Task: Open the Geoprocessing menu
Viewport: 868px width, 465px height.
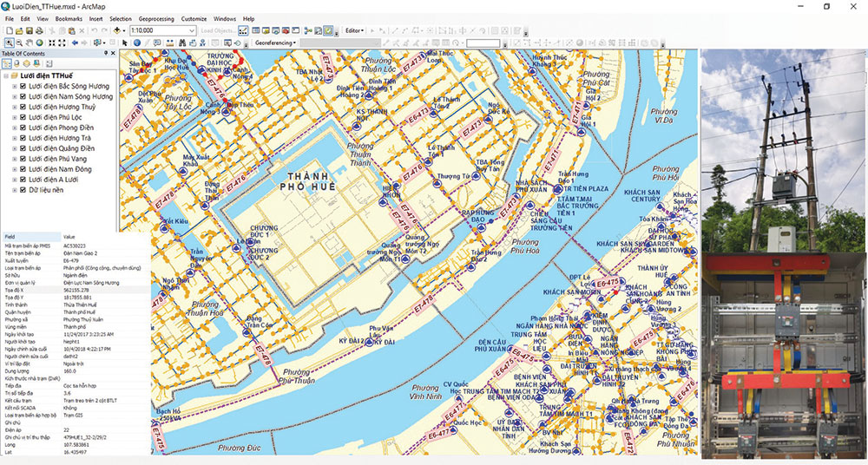Action: click(x=156, y=19)
